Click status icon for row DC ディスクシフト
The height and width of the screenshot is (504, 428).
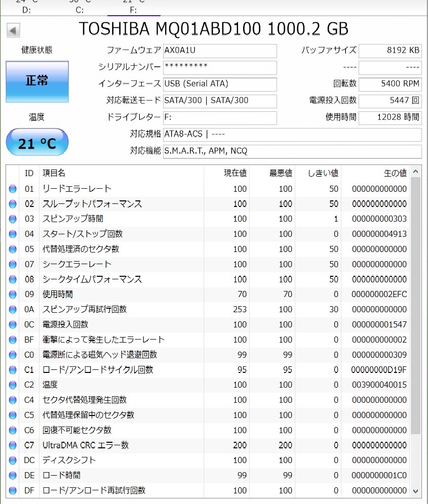click(13, 460)
